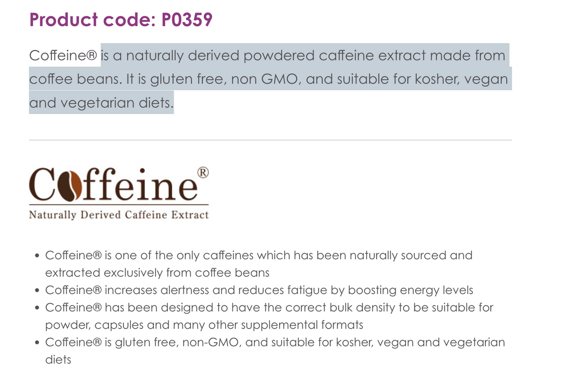Click the Product code P0359 heading

point(121,19)
